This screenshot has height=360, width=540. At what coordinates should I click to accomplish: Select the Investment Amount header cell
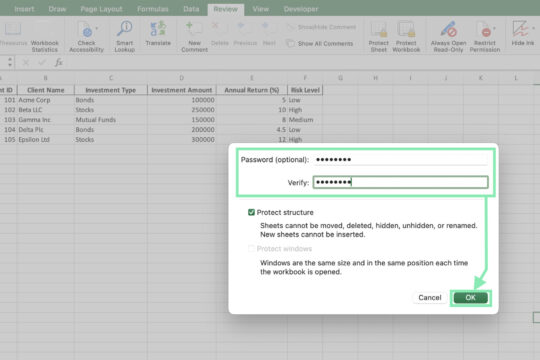(x=181, y=90)
